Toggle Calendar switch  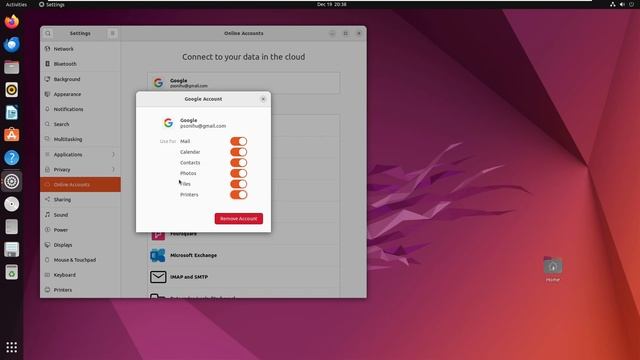pyautogui.click(x=239, y=152)
